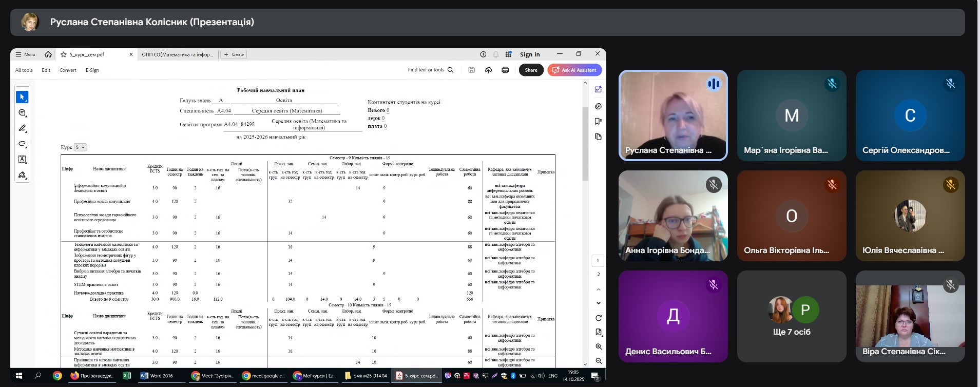Rotate the page clockwise
Screen dimensions: 980x387
point(599,318)
